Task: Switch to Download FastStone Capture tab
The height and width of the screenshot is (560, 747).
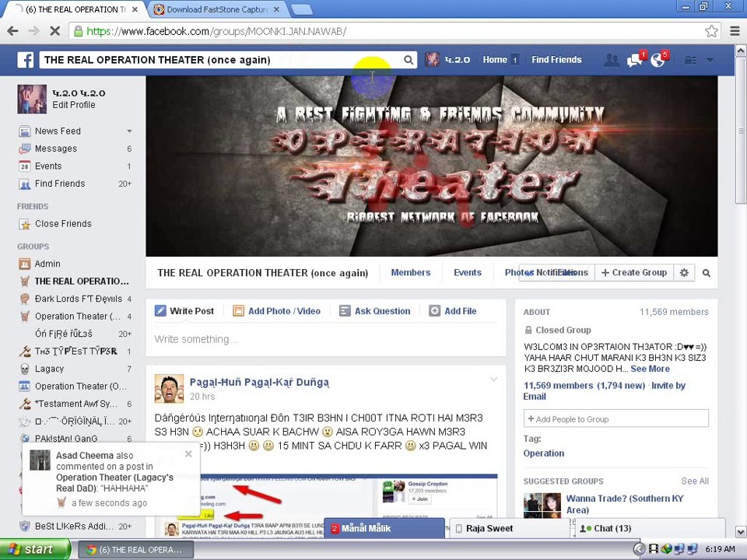Action: pos(217,9)
